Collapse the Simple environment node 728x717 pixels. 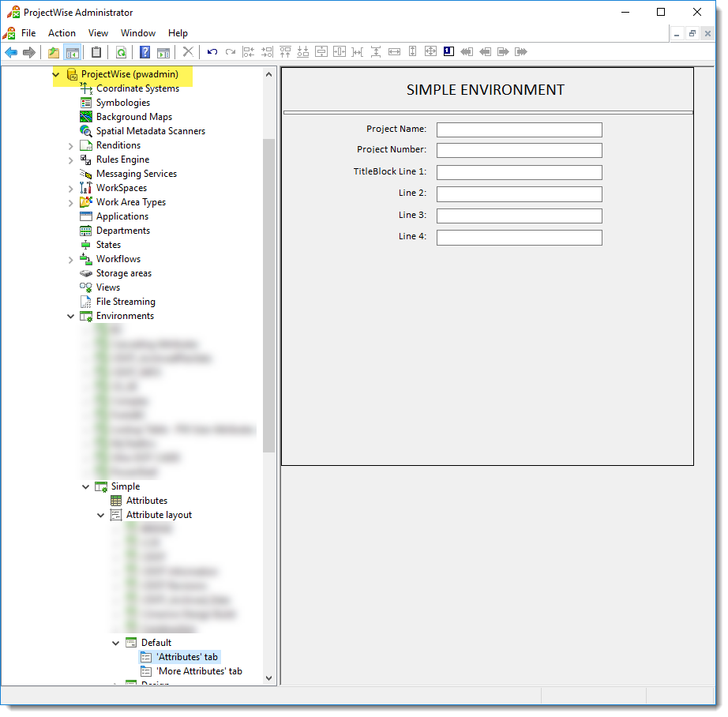[85, 486]
